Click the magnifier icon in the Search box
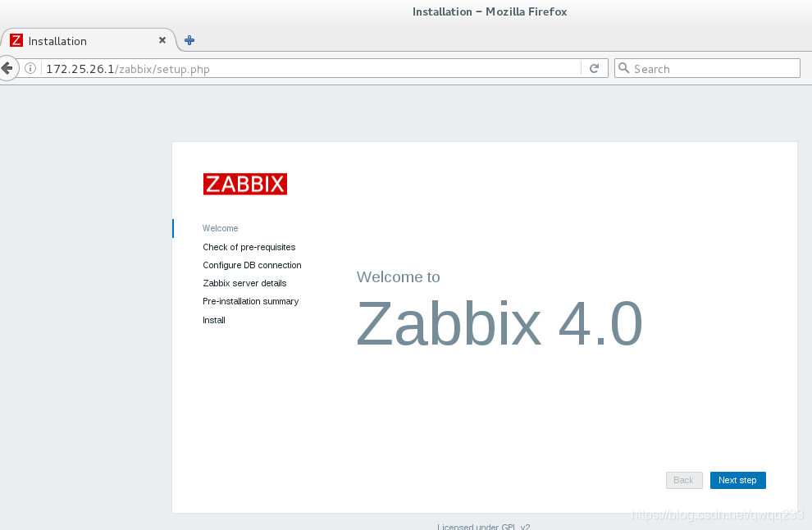The image size is (812, 530). tap(624, 68)
